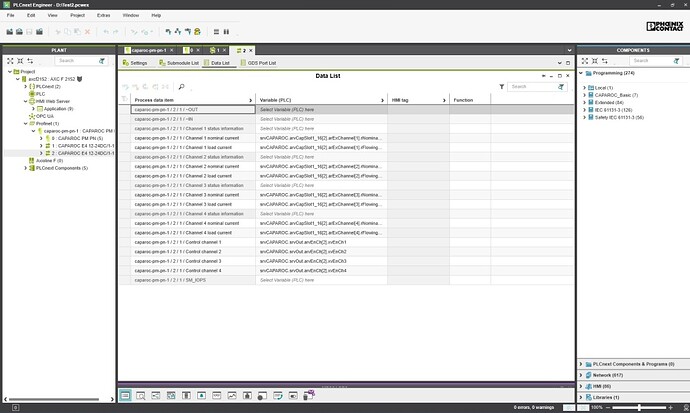This screenshot has height=413, width=690.
Task: Switch to the Submodule List sub-tab
Action: (179, 63)
